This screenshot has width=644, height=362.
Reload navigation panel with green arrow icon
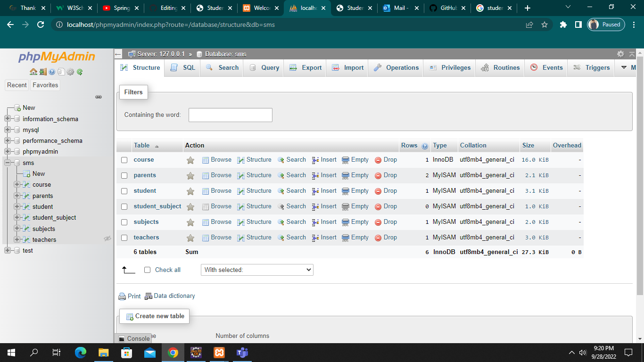tap(80, 72)
